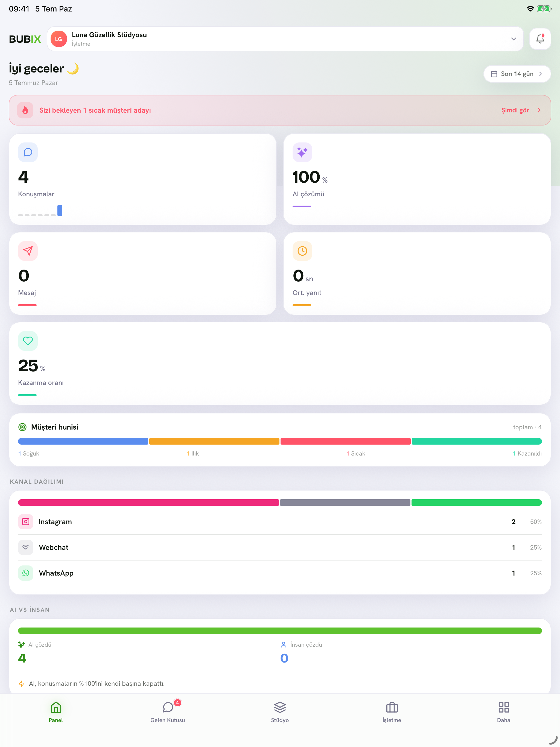Viewport: 560px width, 747px height.
Task: Click the calendar icon in date filter
Action: 494,74
